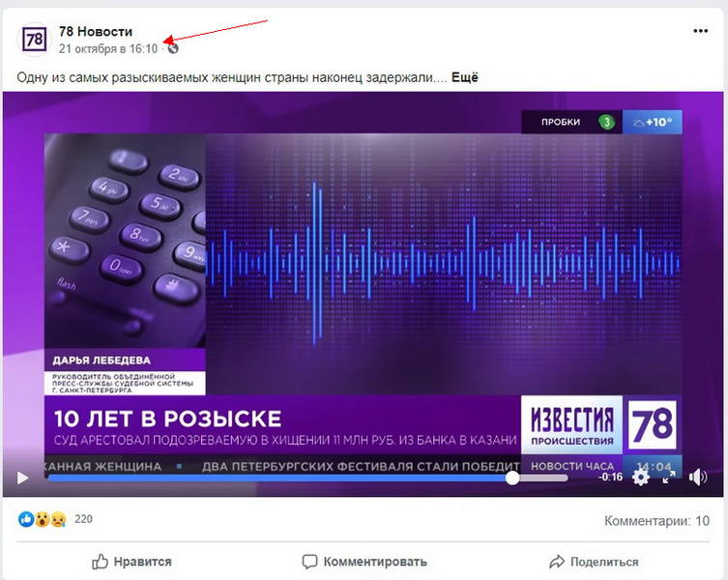Show who reacted via the 220 count
Screen dimensions: 728x580
pyautogui.click(x=83, y=519)
